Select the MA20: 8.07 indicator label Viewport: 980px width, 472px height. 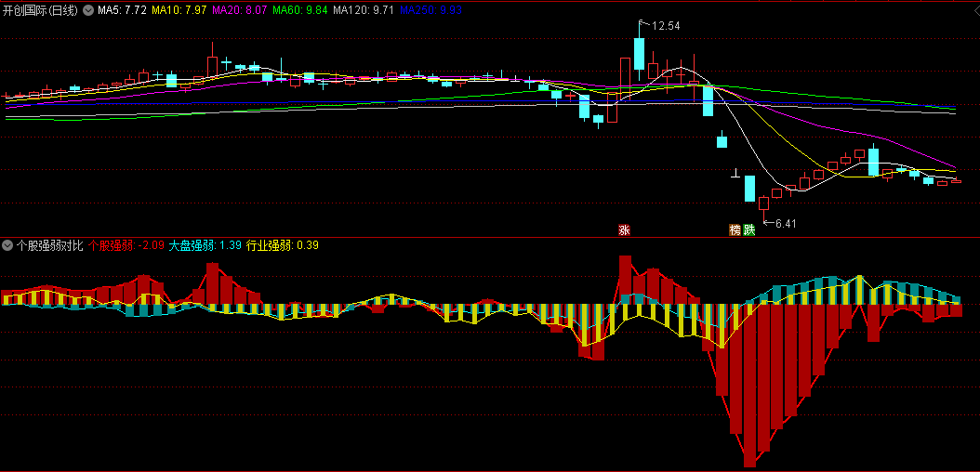[x=241, y=10]
